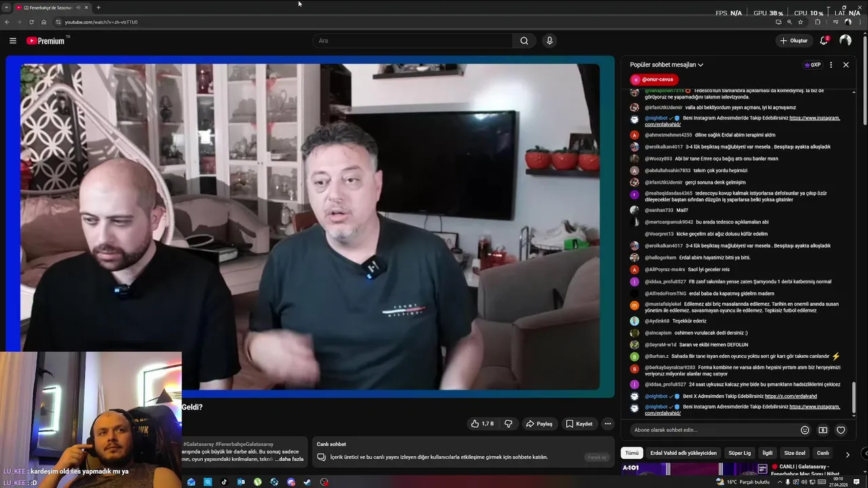Image resolution: width=868 pixels, height=488 pixels.
Task: Start voice search with microphone icon
Action: 549,41
